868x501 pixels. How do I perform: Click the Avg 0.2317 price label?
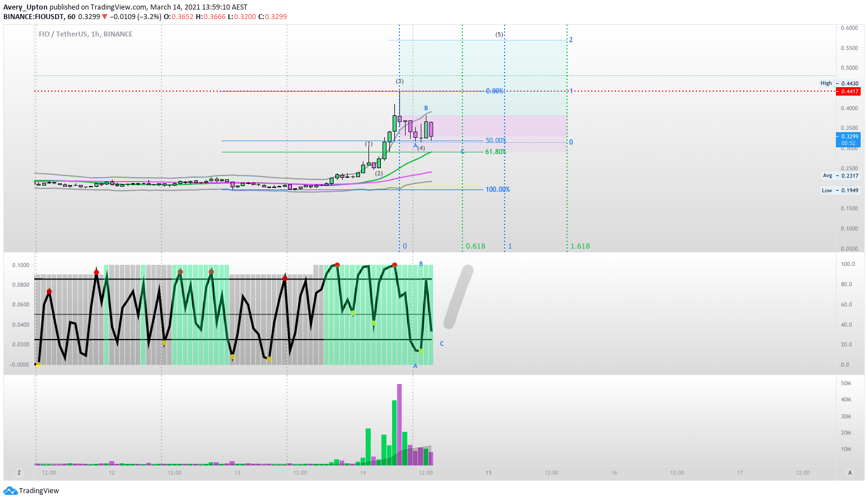841,175
